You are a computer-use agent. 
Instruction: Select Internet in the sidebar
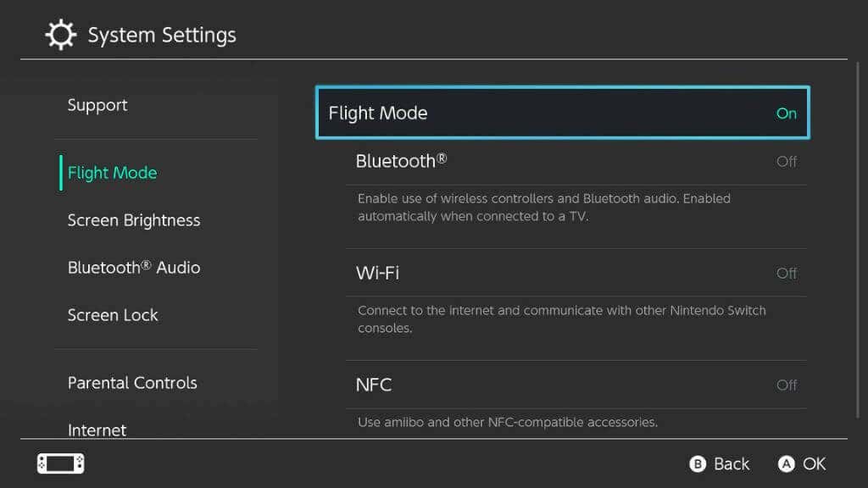tap(97, 430)
